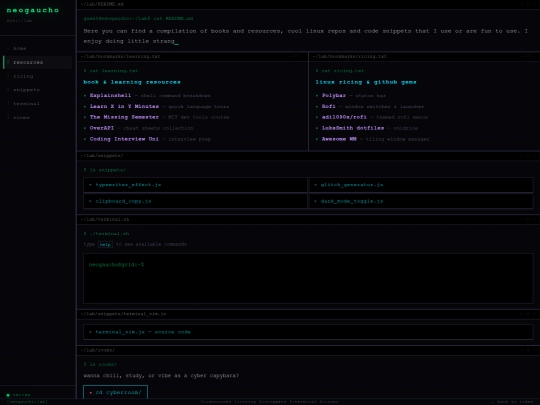The image size is (540, 405).
Task: Select 2:snippets in bottom status bar
Action: [x=272, y=402]
